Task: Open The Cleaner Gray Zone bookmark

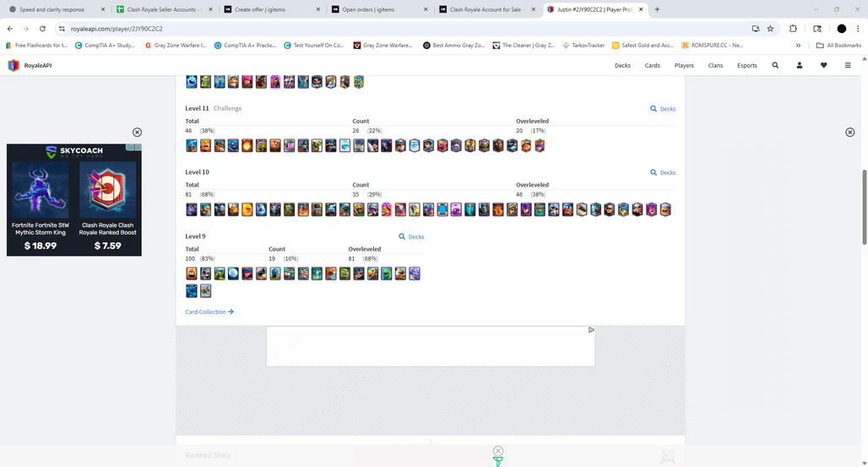Action: click(524, 46)
